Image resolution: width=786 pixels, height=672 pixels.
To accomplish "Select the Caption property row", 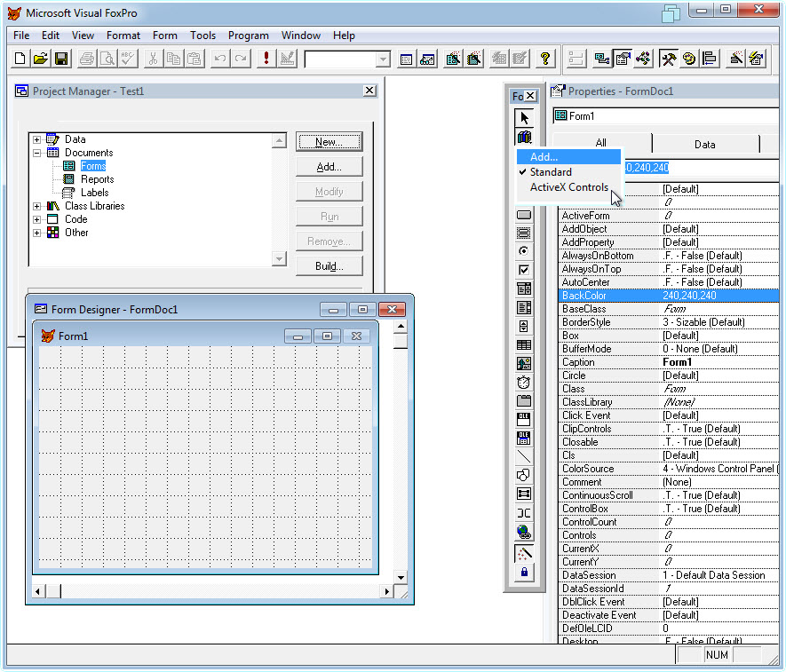I will [669, 362].
